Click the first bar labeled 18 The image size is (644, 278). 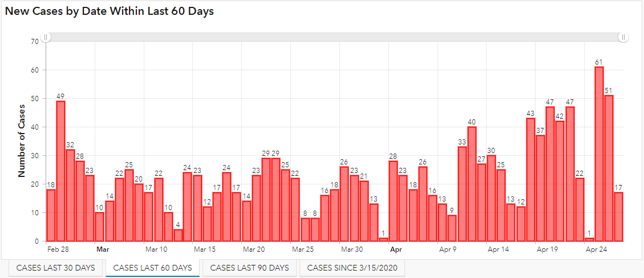pos(51,215)
